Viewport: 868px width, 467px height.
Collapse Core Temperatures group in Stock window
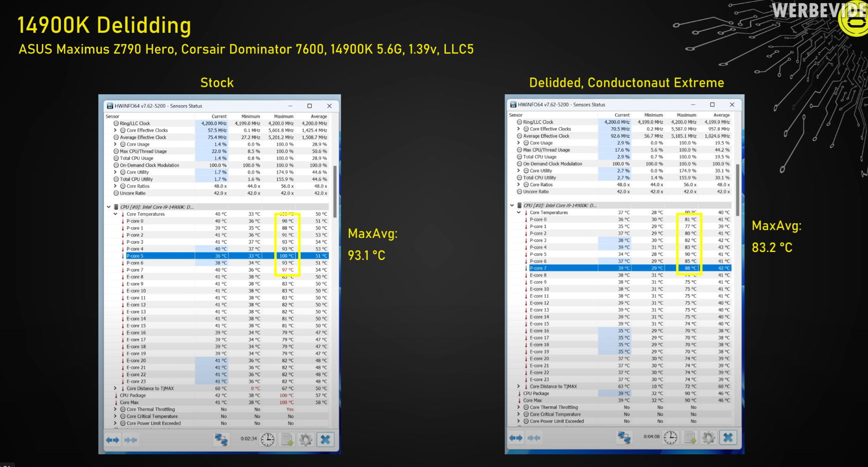(x=115, y=214)
